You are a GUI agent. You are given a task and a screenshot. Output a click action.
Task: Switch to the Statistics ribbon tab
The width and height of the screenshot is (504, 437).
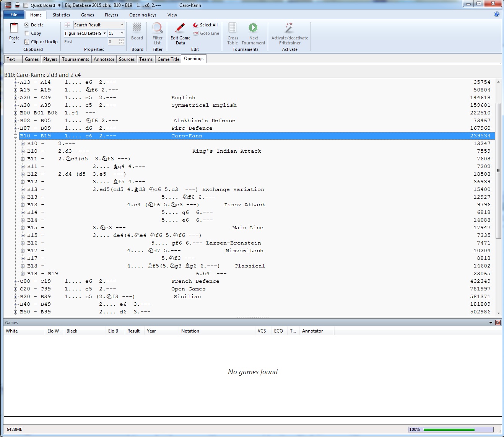pos(61,15)
